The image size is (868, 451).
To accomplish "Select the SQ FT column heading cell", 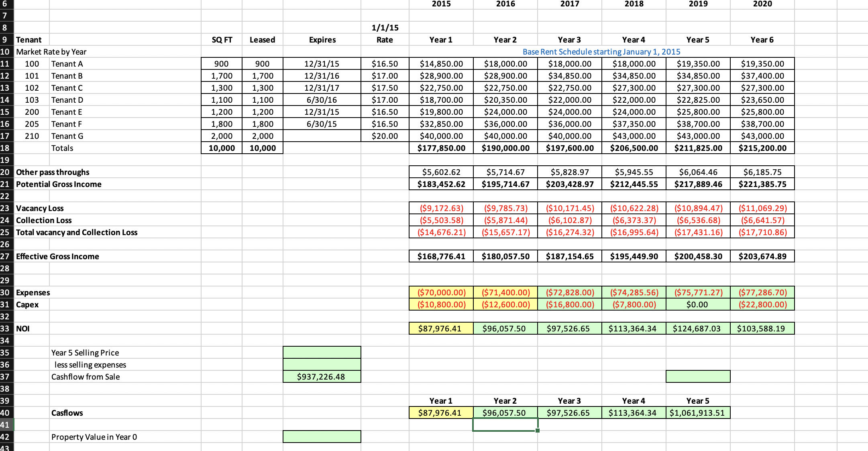I will click(222, 40).
